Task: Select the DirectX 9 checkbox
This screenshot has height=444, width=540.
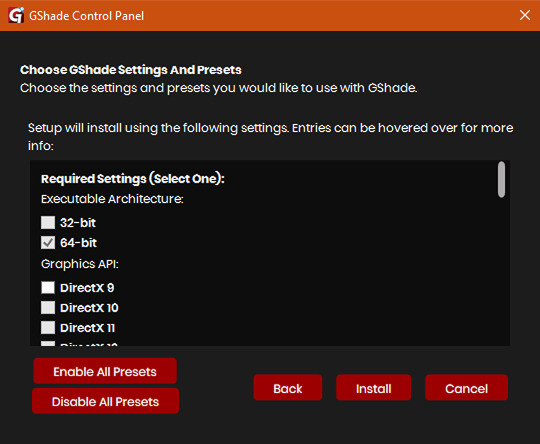Action: [x=48, y=287]
